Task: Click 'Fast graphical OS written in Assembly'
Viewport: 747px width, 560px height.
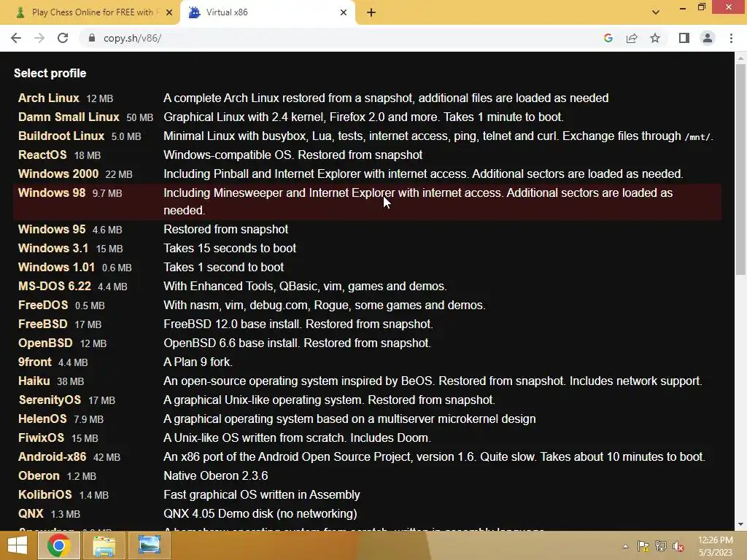Action: click(x=262, y=495)
